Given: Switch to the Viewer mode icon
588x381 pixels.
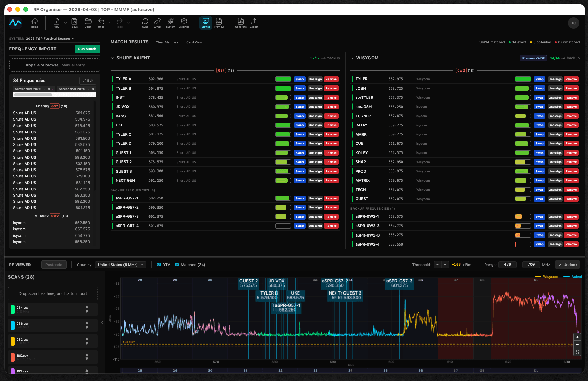Looking at the screenshot, I should click(x=206, y=23).
